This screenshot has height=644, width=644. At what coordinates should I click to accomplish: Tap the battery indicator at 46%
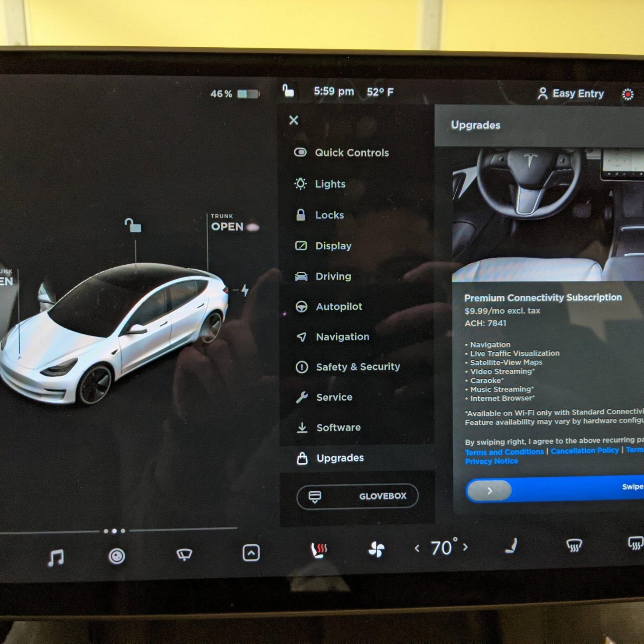234,94
